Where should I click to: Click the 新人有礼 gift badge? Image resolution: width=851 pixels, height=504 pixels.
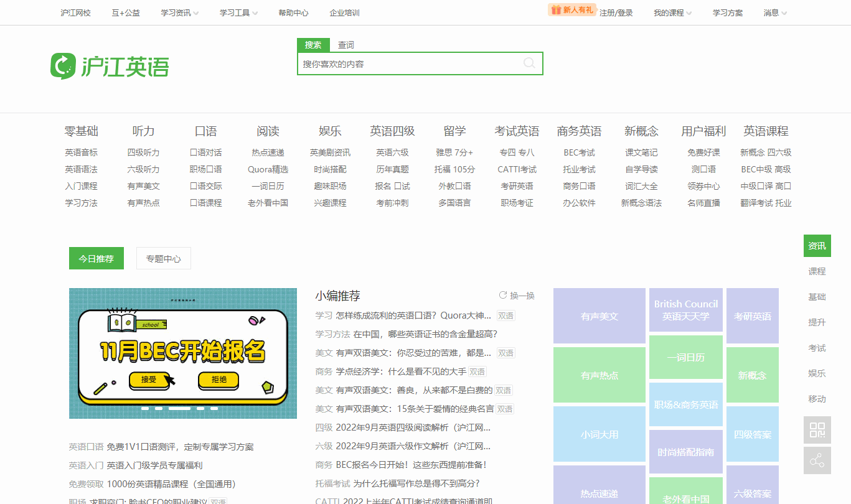(x=572, y=10)
